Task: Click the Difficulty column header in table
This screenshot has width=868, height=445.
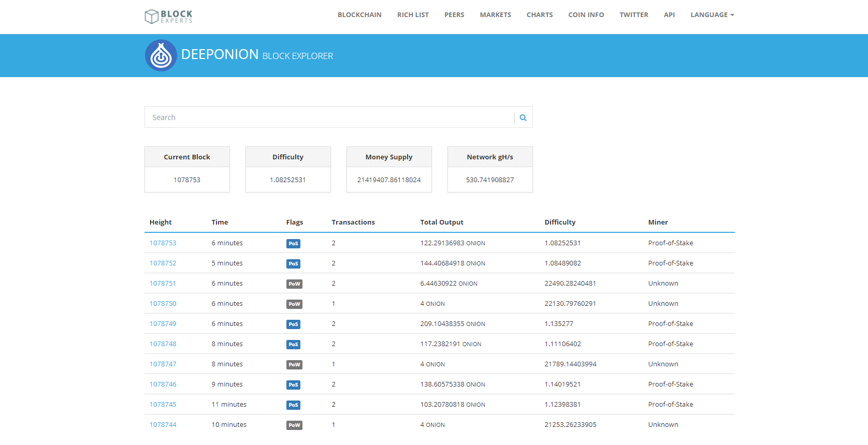Action: (560, 222)
